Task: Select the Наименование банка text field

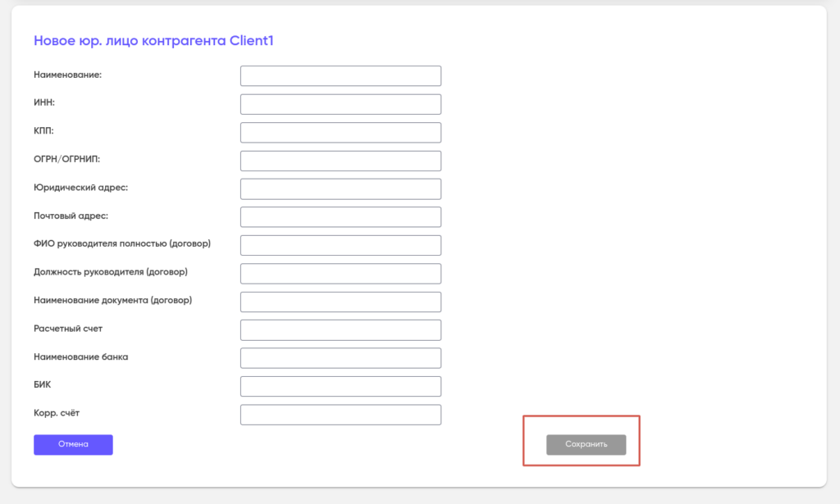Action: click(x=340, y=358)
